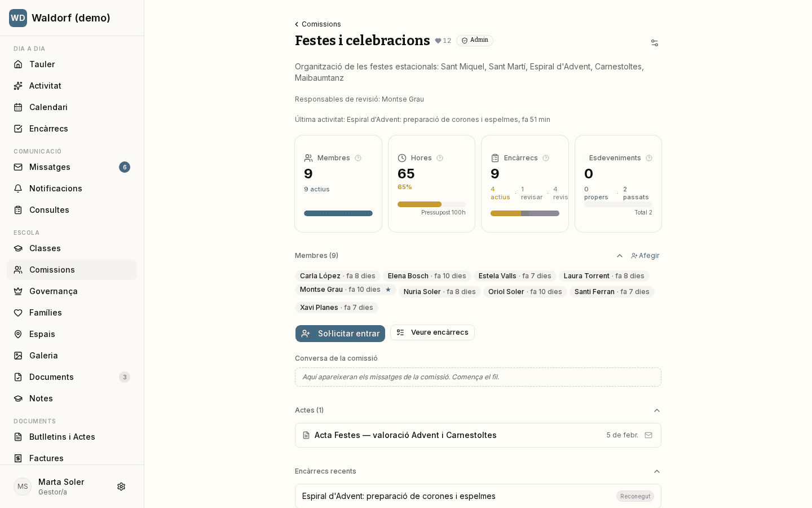Click the Veure encàrrecs button
812x508 pixels.
click(x=433, y=332)
